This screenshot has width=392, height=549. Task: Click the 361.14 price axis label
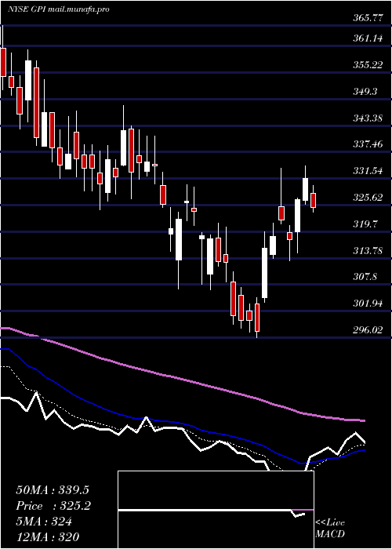(x=368, y=38)
